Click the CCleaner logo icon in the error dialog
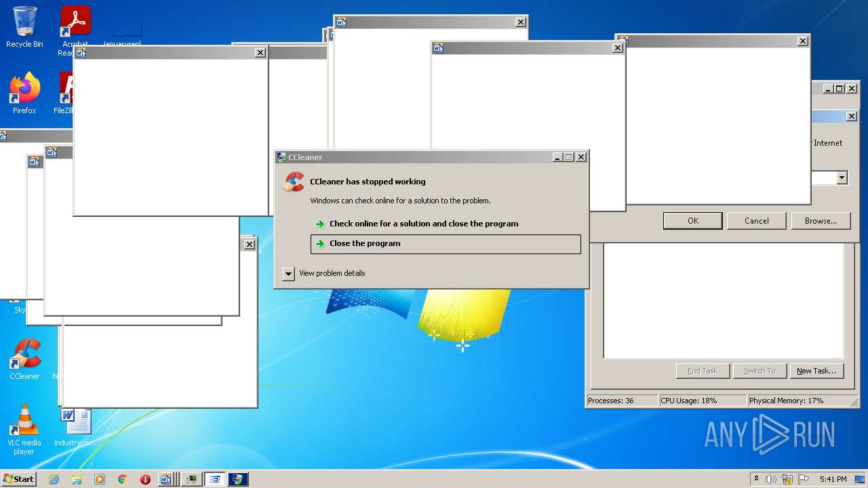The height and width of the screenshot is (488, 868). (x=294, y=182)
